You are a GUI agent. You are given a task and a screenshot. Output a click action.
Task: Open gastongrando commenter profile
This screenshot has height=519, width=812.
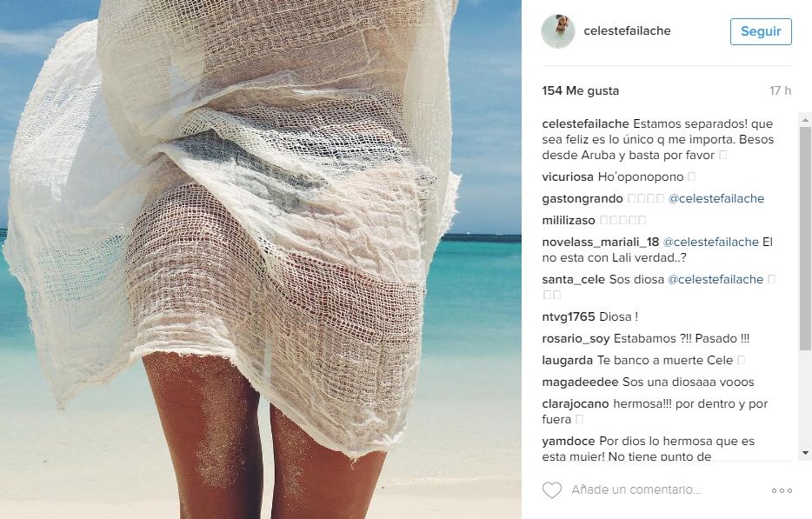[x=582, y=199]
